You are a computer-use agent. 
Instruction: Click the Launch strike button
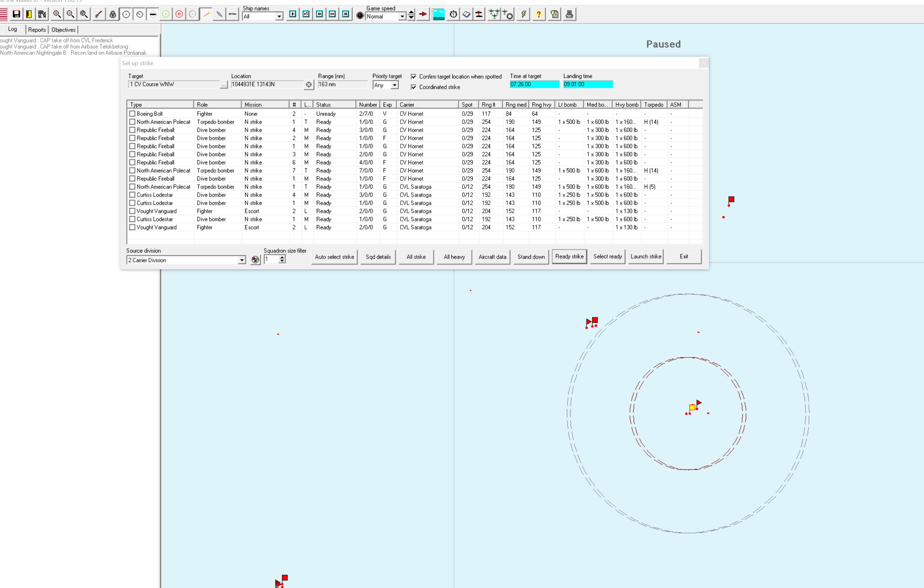tap(646, 257)
